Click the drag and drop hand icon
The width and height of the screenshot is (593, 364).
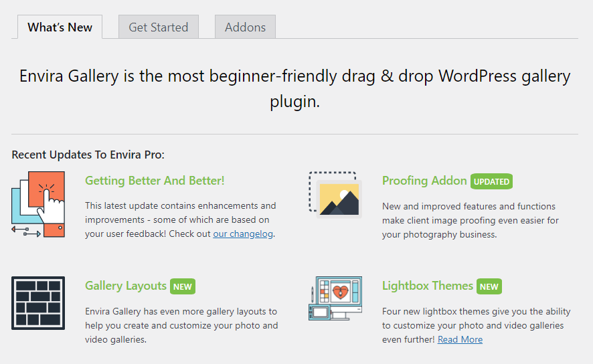point(38,203)
